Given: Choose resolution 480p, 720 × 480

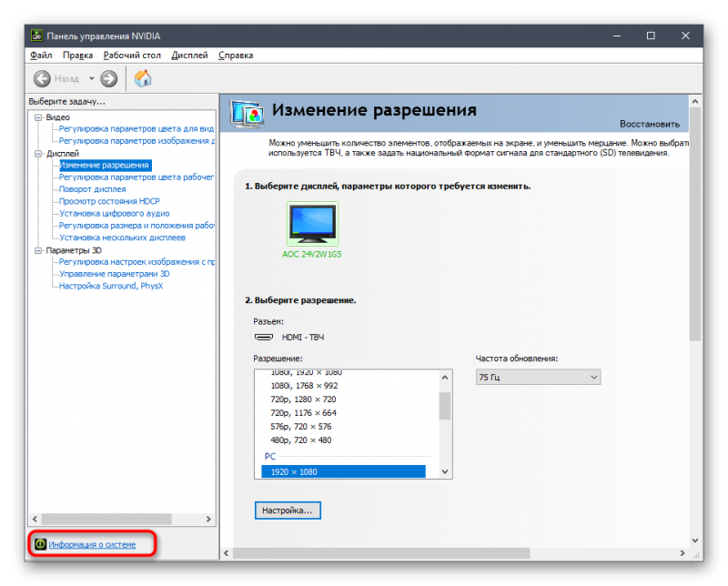Looking at the screenshot, I should [x=301, y=440].
